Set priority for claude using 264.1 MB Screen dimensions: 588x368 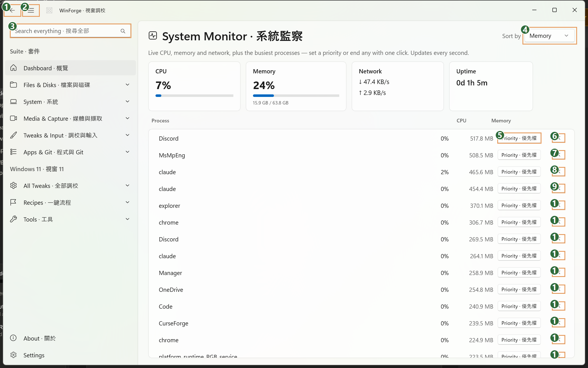click(x=519, y=256)
